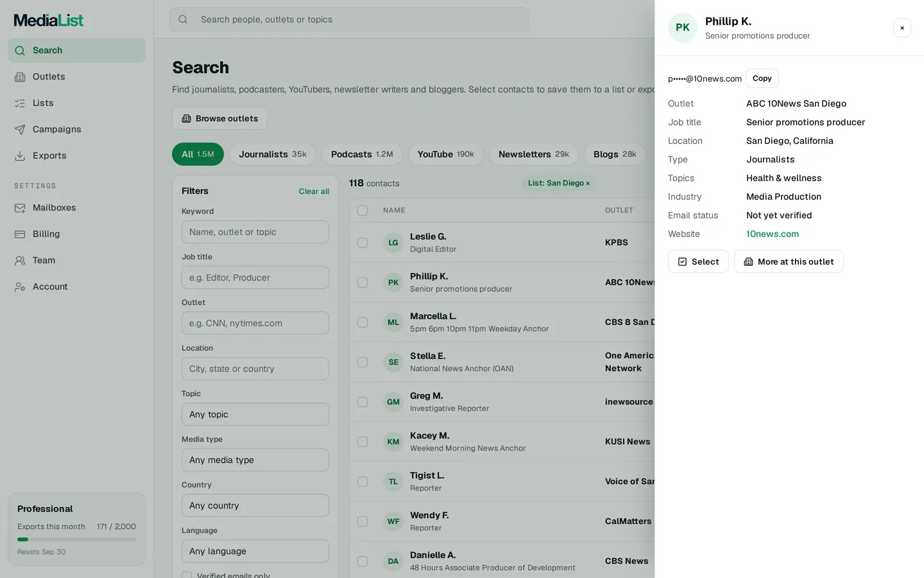The height and width of the screenshot is (578, 924).
Task: Open Outlets from the sidebar
Action: pyautogui.click(x=76, y=76)
